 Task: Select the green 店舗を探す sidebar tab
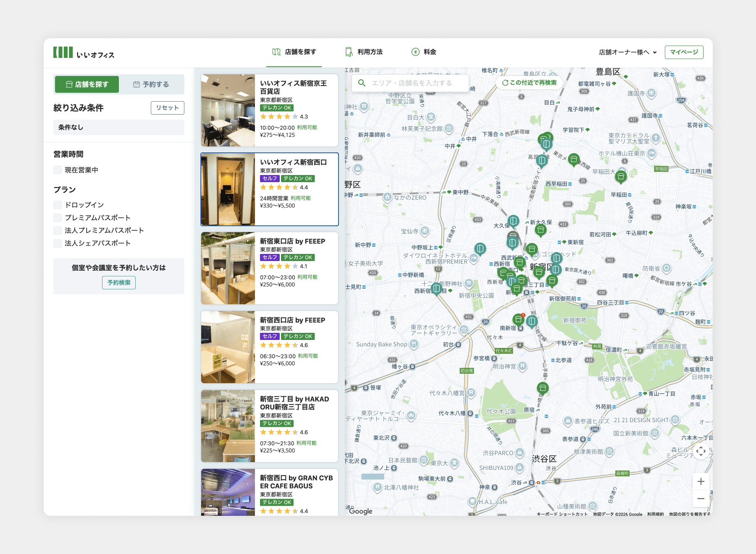pos(87,84)
